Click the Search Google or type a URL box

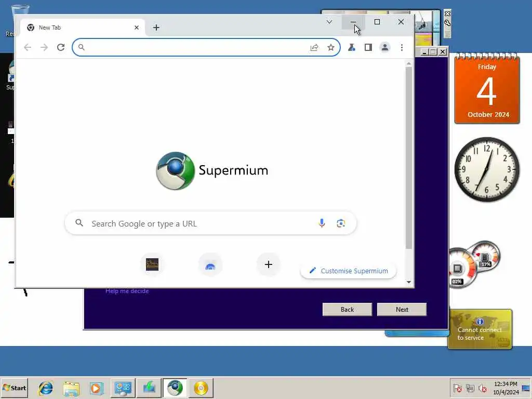[210, 223]
